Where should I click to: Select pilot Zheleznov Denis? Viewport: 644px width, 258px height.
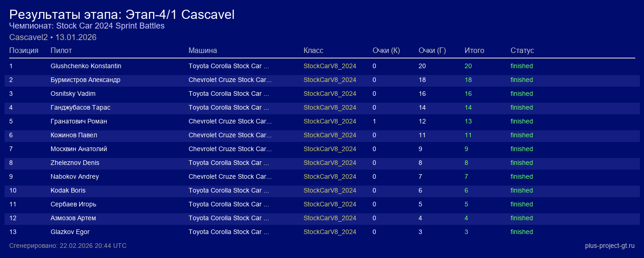[75, 163]
